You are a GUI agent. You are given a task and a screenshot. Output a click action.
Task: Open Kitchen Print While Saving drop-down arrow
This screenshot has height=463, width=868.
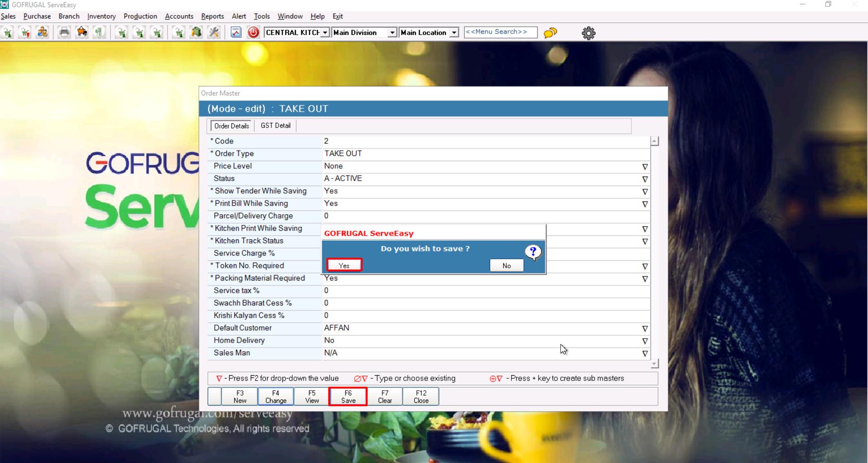pyautogui.click(x=645, y=229)
